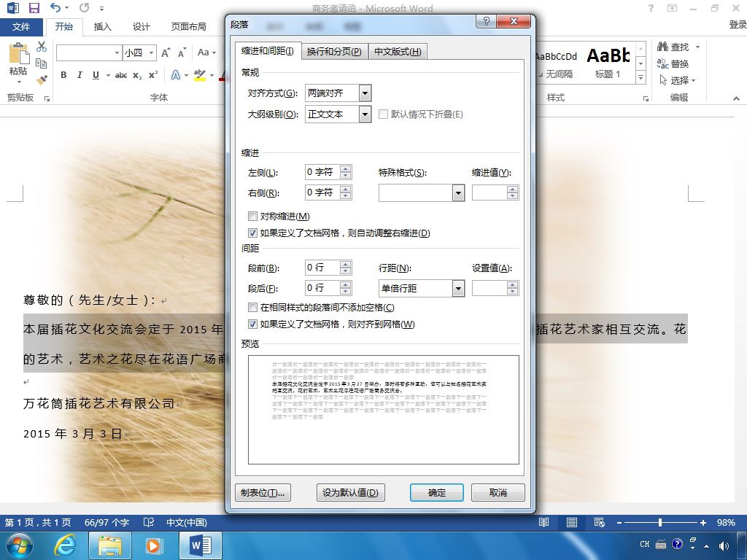
Task: Open the outline level 大纲级别 dropdown
Action: pyautogui.click(x=365, y=114)
